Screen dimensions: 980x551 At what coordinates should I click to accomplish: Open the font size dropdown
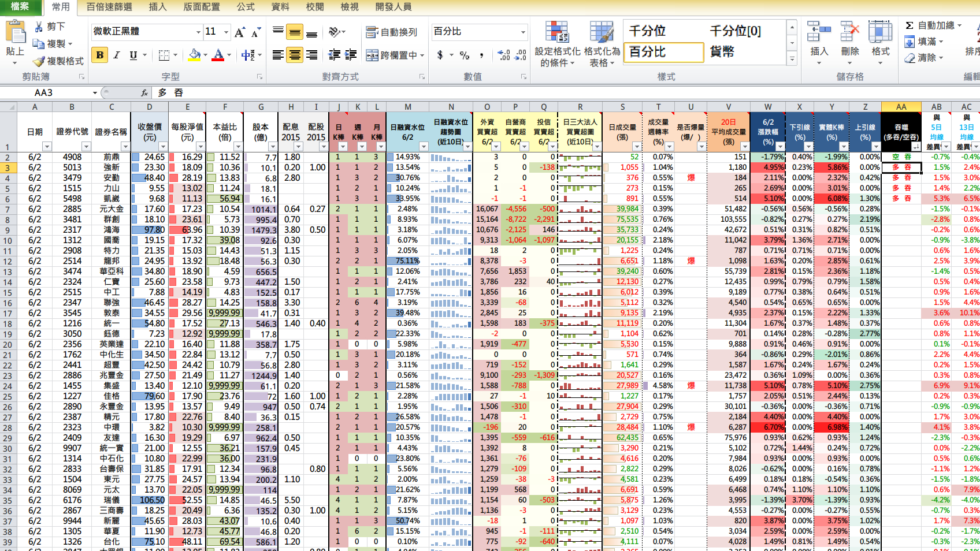click(226, 32)
